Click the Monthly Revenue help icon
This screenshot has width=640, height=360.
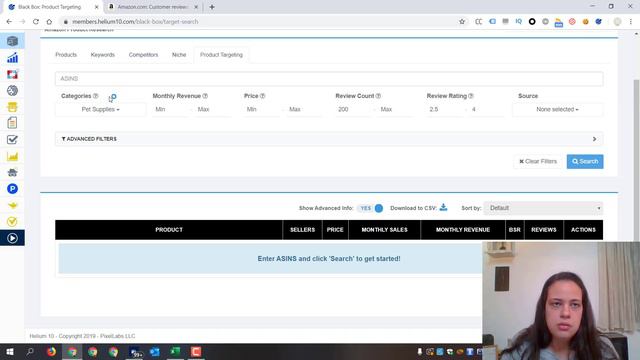(205, 96)
